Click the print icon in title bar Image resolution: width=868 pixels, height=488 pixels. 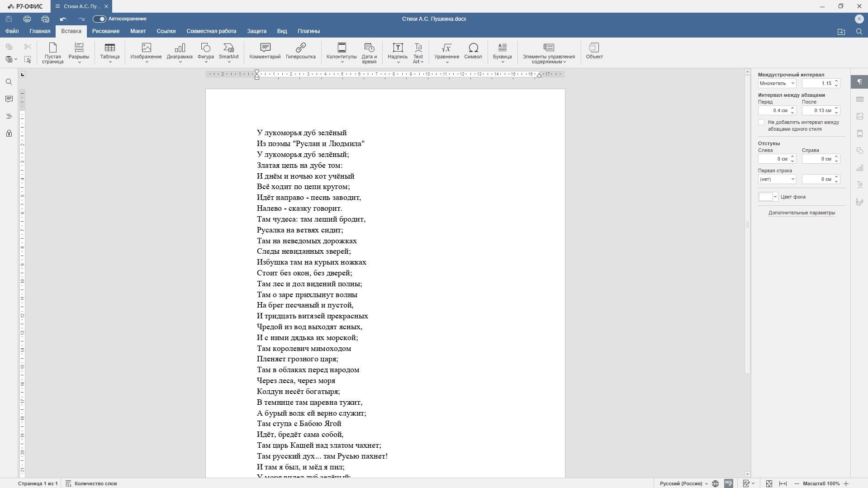pos(27,19)
